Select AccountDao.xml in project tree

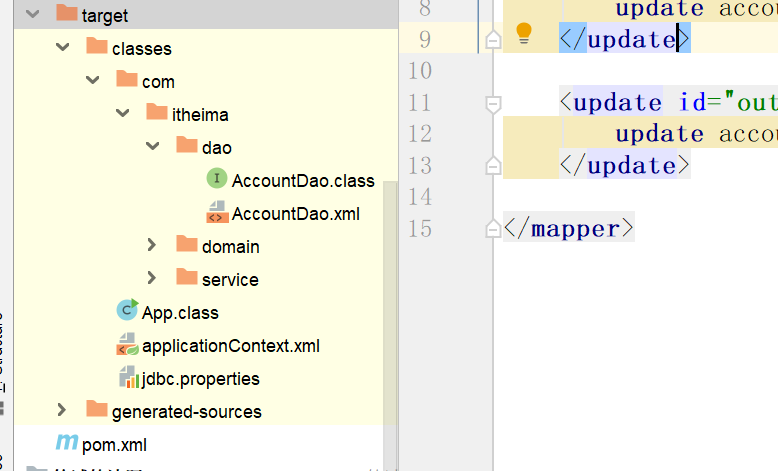[x=295, y=214]
